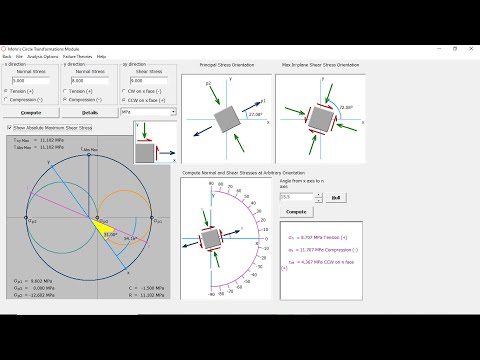
Task: Open the File menu
Action: tap(19, 57)
